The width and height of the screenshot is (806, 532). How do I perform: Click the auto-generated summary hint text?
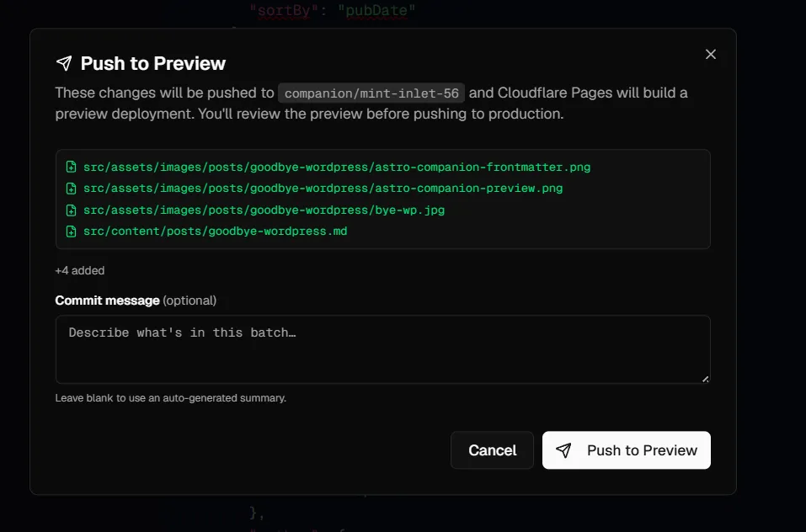[x=171, y=398]
